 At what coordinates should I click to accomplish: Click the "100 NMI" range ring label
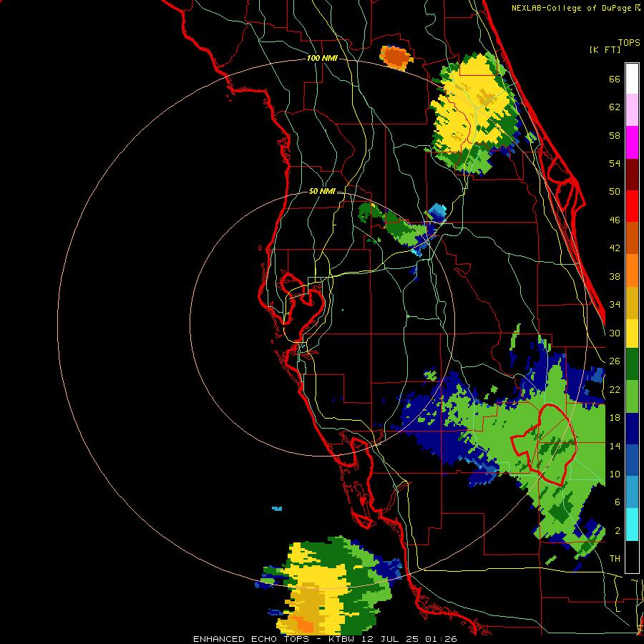(322, 59)
